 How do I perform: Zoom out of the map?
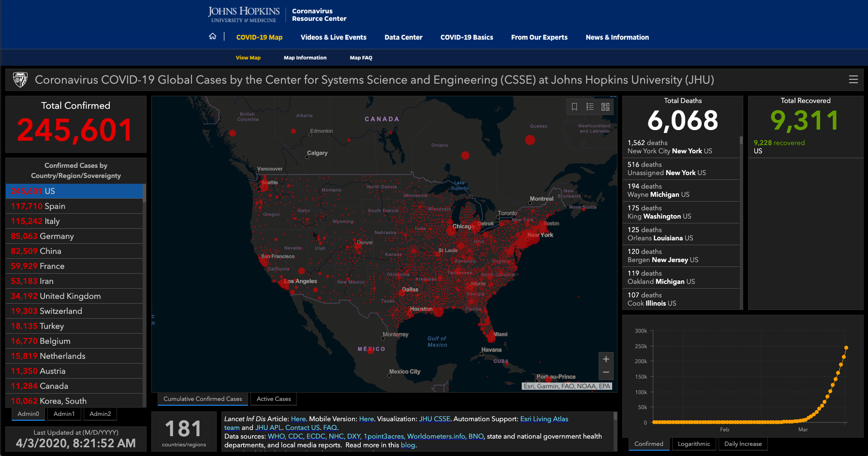coord(606,372)
